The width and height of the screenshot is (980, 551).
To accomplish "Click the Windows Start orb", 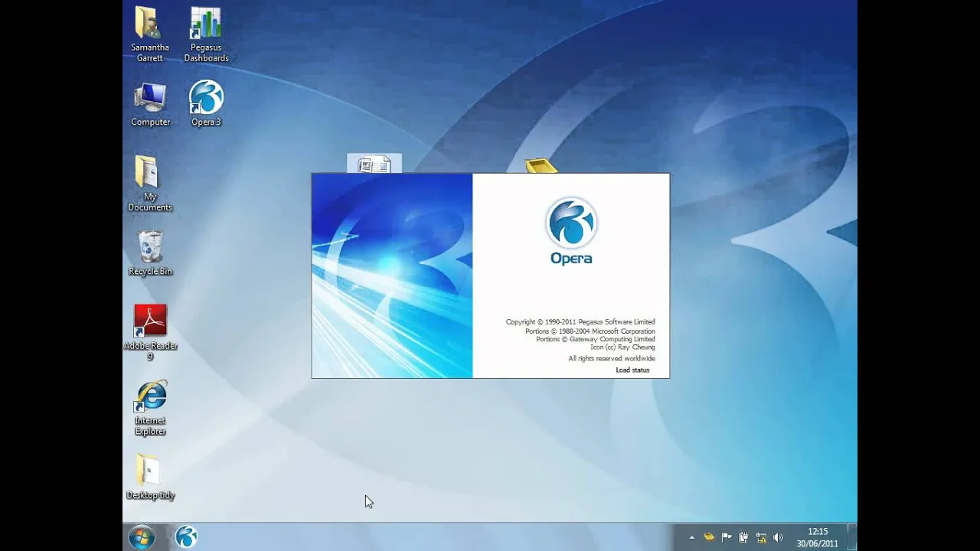I will (x=142, y=537).
